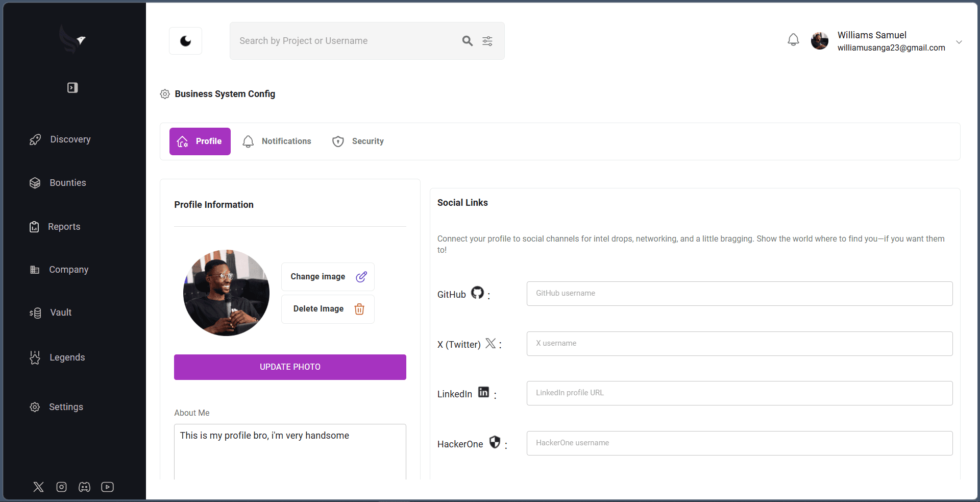Image resolution: width=980 pixels, height=502 pixels.
Task: Click the header user avatar
Action: [820, 41]
